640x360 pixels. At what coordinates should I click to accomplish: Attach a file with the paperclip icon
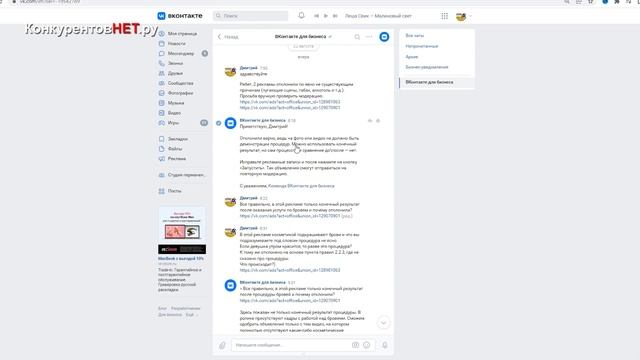pyautogui.click(x=222, y=345)
